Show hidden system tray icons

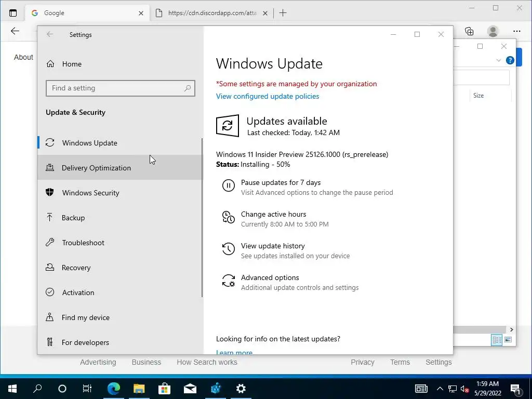coord(440,389)
